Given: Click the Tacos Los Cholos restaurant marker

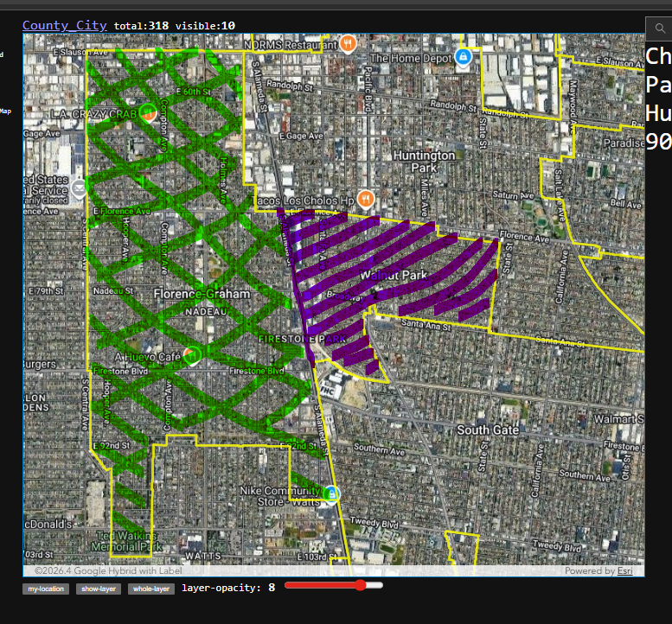Looking at the screenshot, I should coord(366,199).
